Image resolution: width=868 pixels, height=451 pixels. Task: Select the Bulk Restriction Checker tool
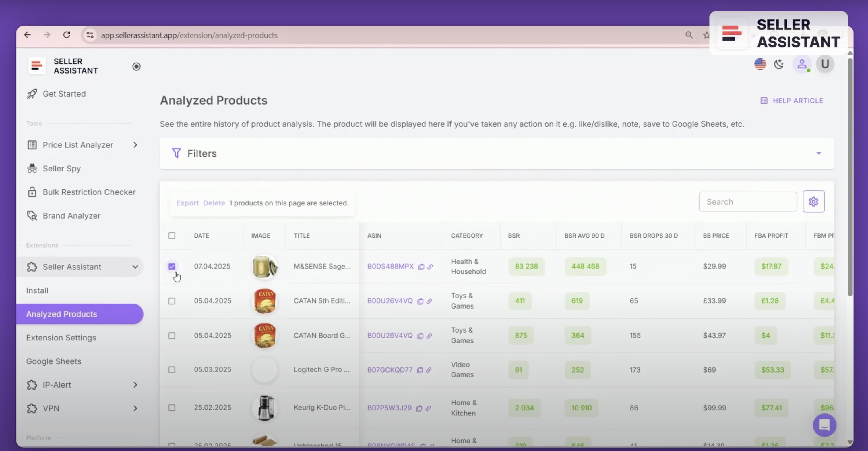click(x=89, y=192)
